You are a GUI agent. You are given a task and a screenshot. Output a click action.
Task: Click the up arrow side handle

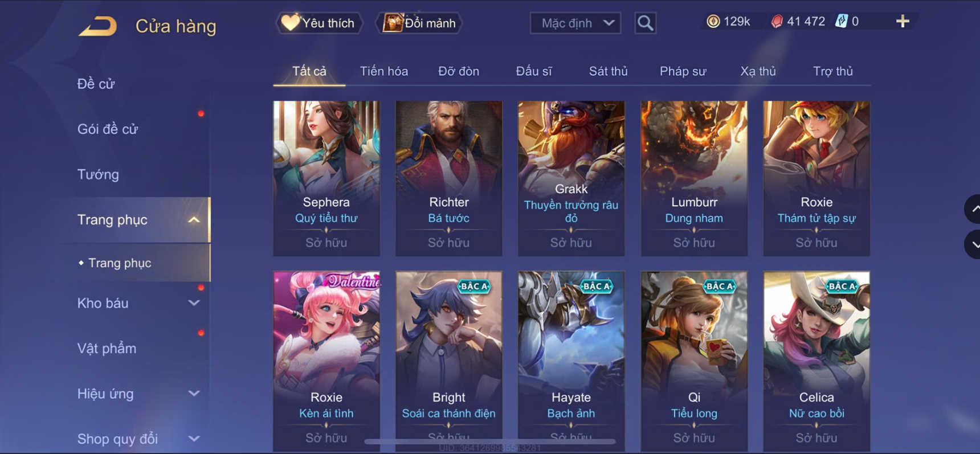(x=973, y=209)
